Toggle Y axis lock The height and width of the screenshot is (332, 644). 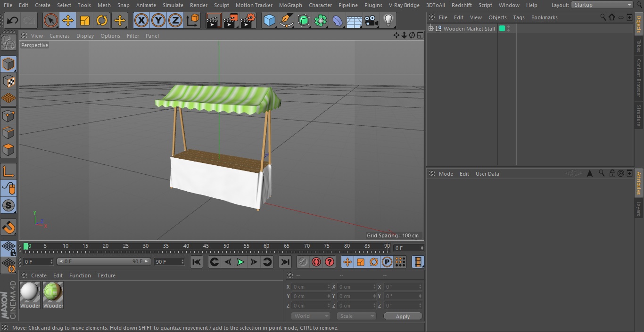[158, 20]
